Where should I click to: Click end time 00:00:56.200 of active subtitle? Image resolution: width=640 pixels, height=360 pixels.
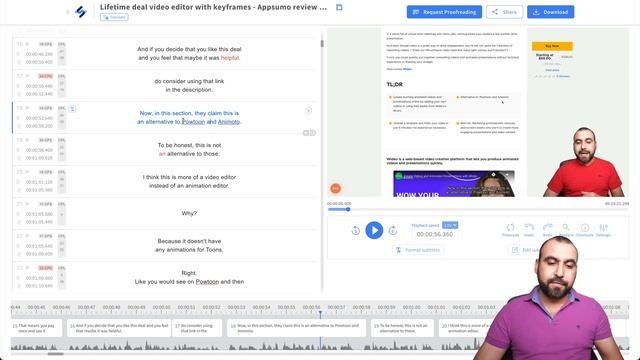tap(39, 126)
